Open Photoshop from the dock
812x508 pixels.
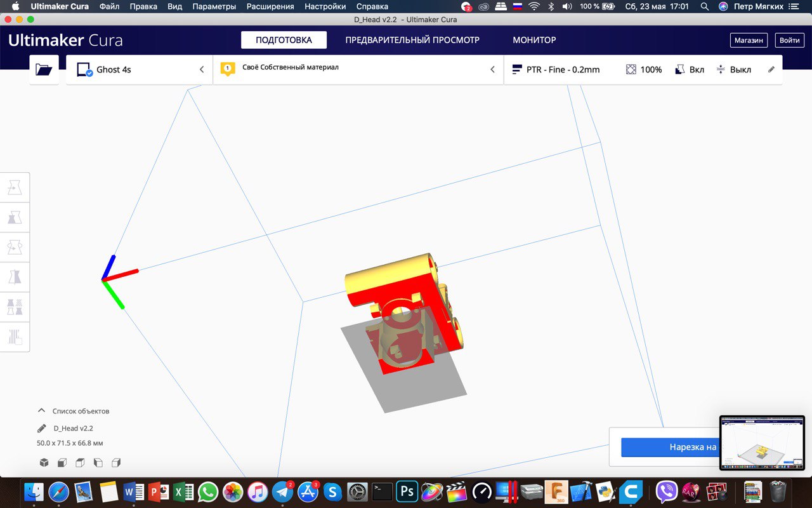point(406,491)
